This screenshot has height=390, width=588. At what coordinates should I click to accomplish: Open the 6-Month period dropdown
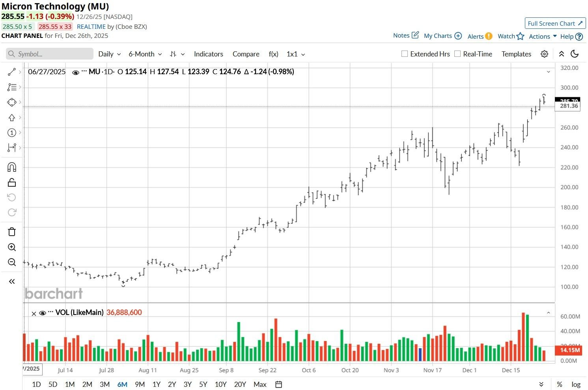[145, 54]
